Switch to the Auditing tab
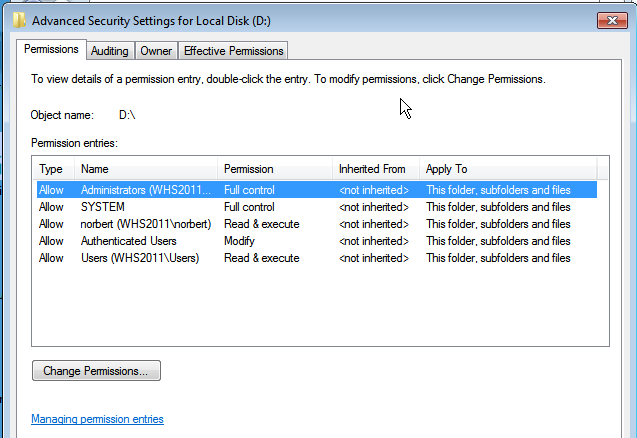 click(x=110, y=51)
